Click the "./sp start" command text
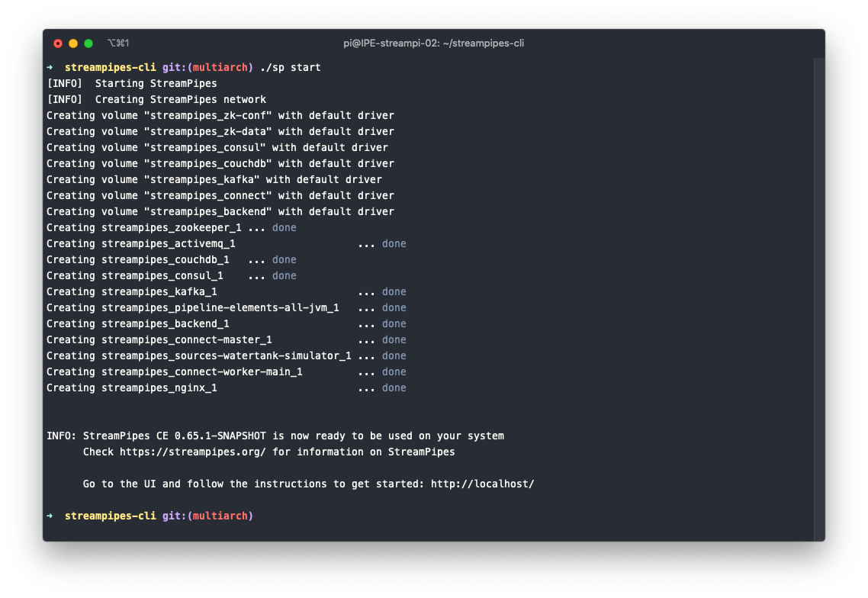 [290, 67]
